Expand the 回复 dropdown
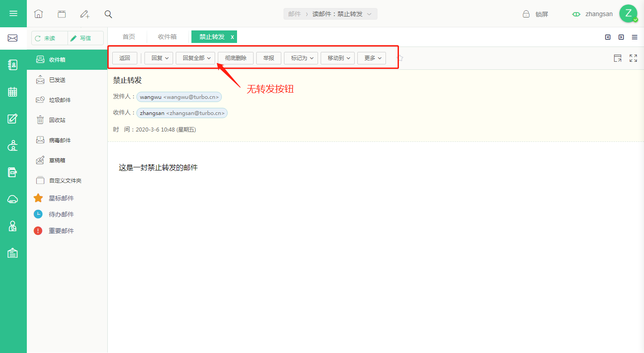 [159, 58]
